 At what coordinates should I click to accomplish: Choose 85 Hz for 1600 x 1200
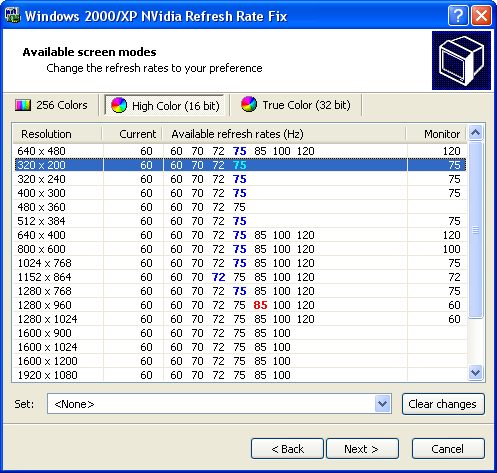(260, 361)
